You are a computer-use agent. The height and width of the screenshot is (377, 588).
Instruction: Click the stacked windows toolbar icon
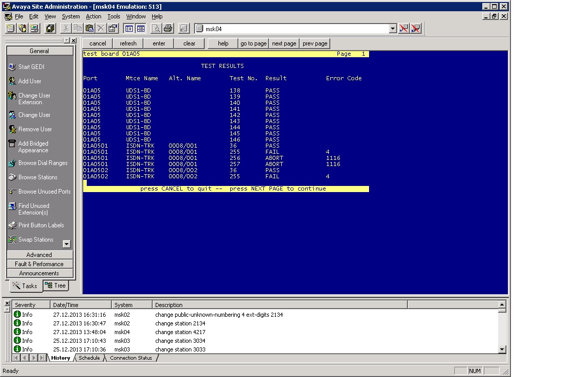click(50, 29)
